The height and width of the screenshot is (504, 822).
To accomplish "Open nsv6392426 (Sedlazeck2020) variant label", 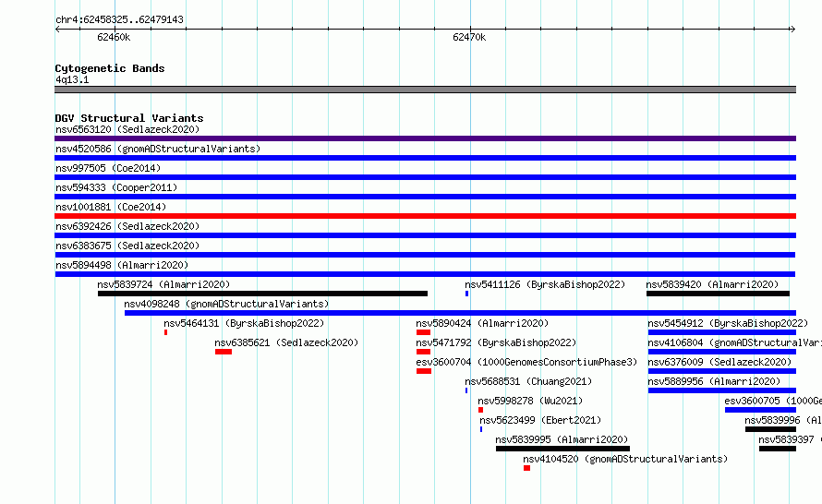I will click(x=127, y=226).
